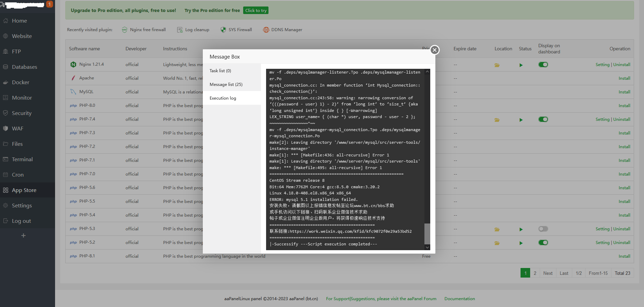The width and height of the screenshot is (644, 307).
Task: Toggle dashboard display for Nginx 1.21.4
Action: point(543,65)
